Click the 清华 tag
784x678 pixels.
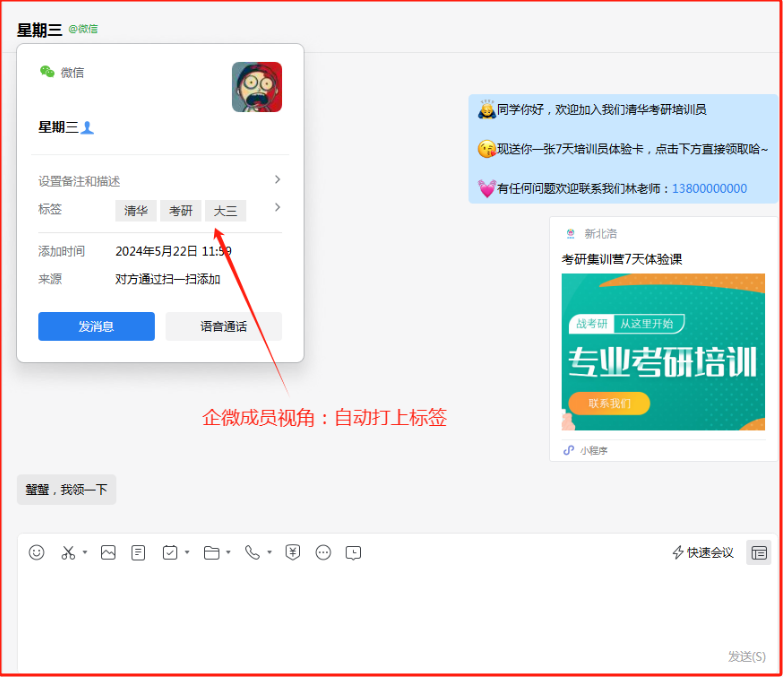(136, 210)
